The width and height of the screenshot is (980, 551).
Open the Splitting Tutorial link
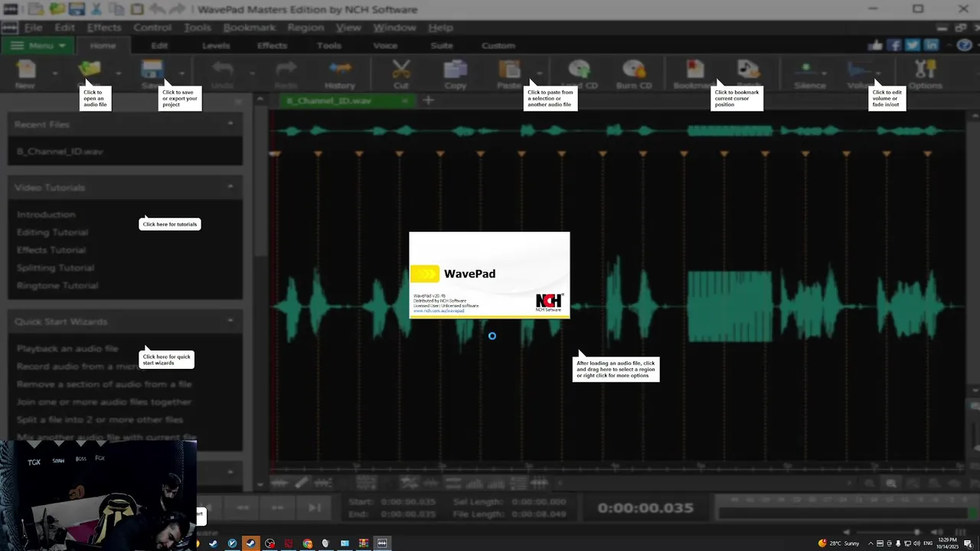tap(55, 268)
